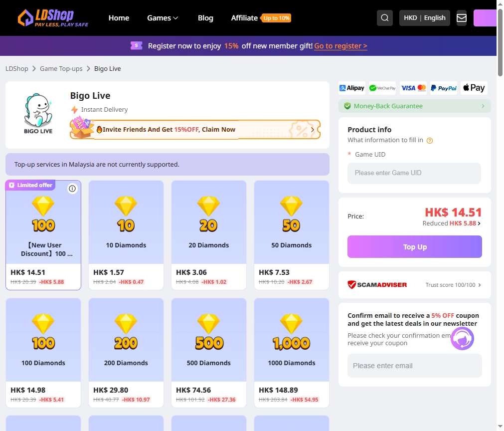
Task: Select the 100 Diamonds HK$ 14.98 package
Action: click(43, 353)
